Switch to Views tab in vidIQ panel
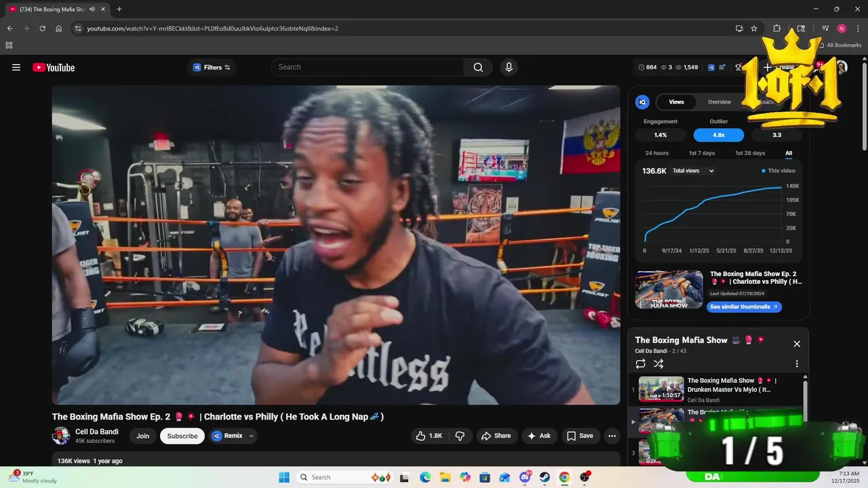Screen dimensions: 868x488 (676, 102)
